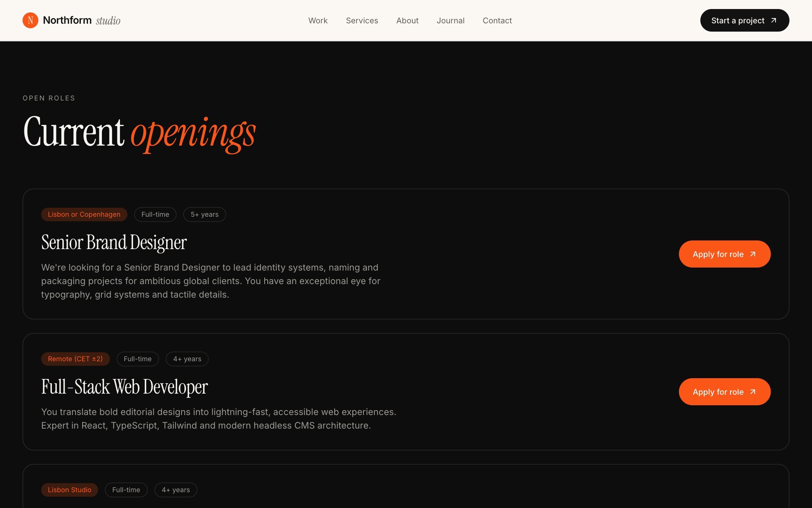Click the Northform studio wordmark
This screenshot has width=812, height=508.
(82, 20)
